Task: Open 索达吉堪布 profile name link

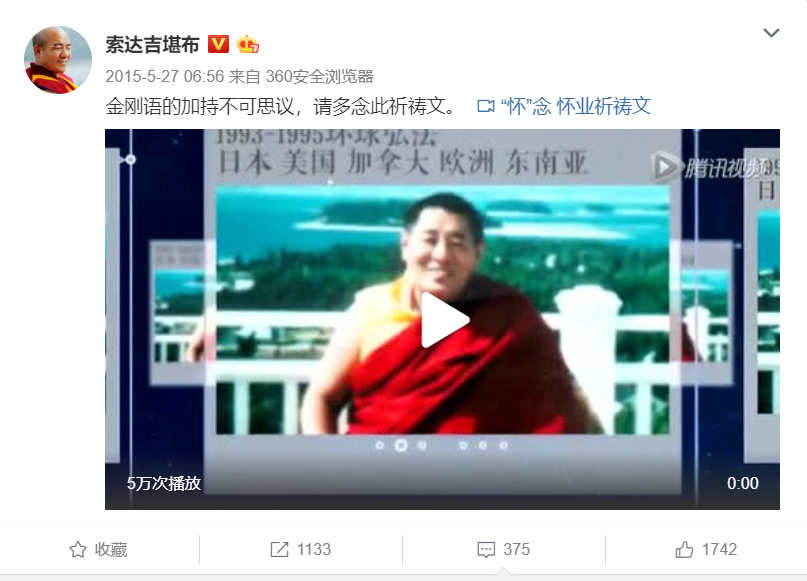Action: click(x=152, y=44)
